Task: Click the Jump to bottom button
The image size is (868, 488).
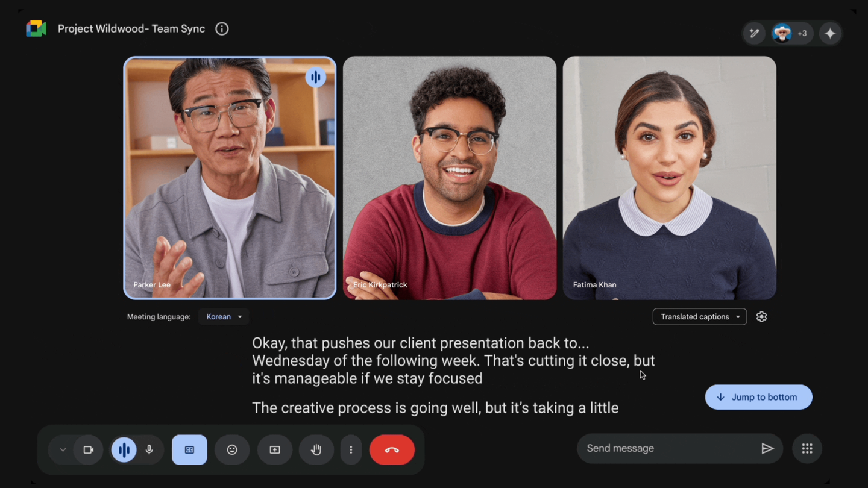Action: click(x=758, y=397)
